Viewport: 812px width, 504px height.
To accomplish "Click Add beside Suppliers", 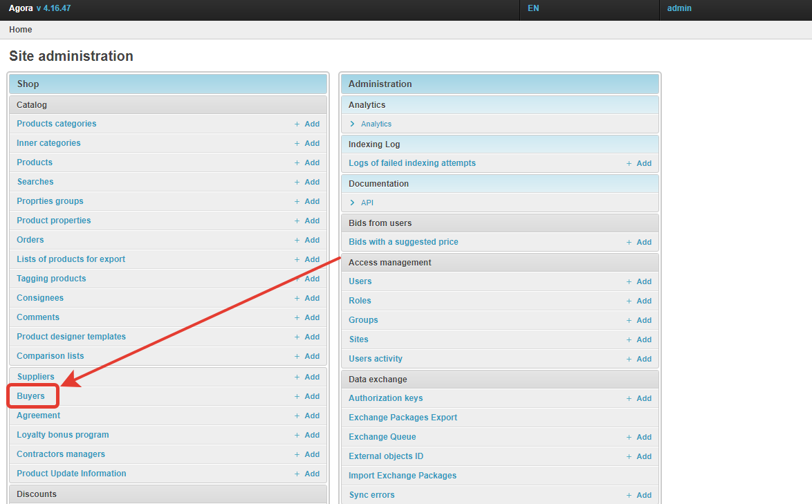I will click(307, 377).
